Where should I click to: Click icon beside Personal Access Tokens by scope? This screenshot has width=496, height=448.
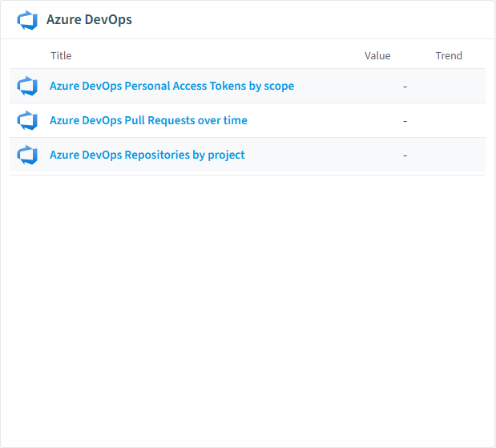point(27,86)
